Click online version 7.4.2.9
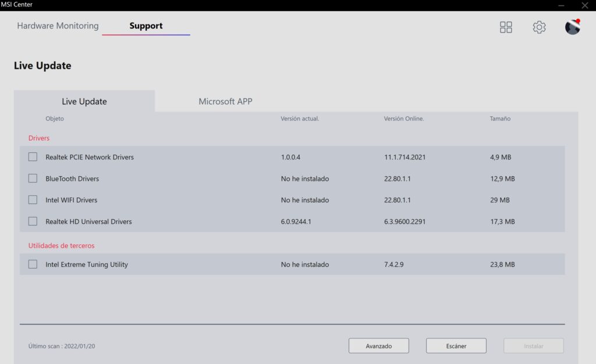This screenshot has height=364, width=596. point(394,265)
